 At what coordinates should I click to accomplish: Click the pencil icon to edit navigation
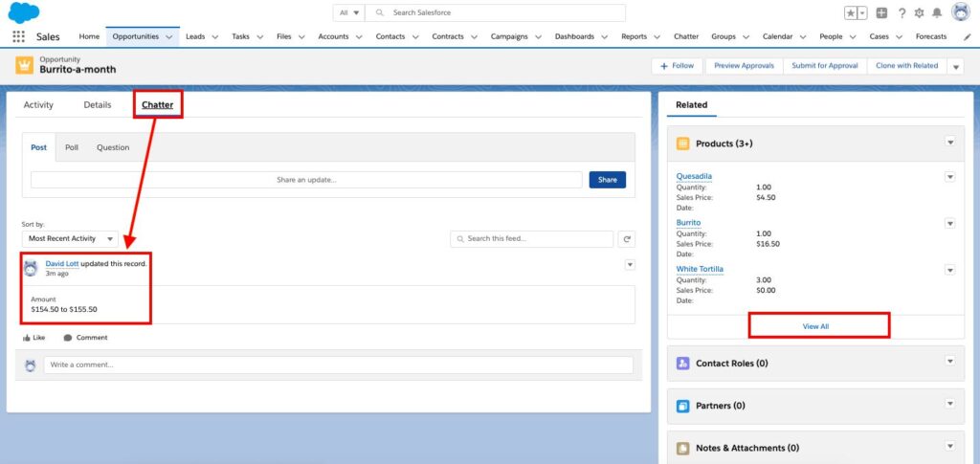pos(967,37)
